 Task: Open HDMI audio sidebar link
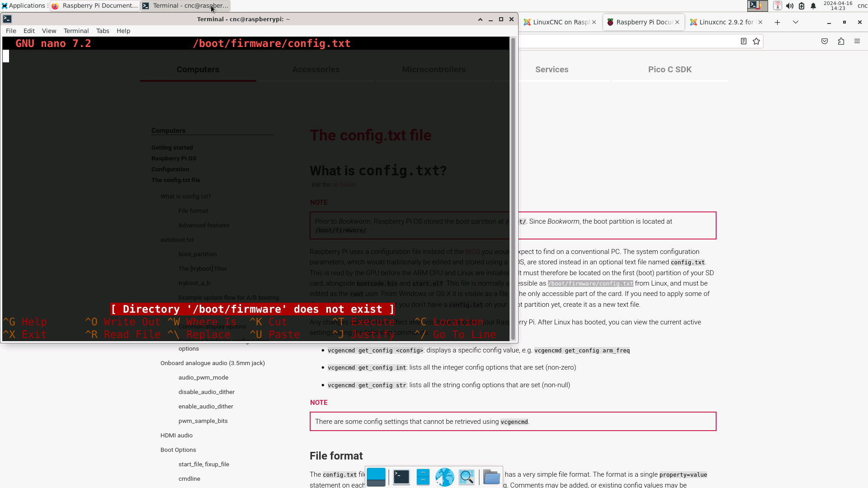coord(176,436)
